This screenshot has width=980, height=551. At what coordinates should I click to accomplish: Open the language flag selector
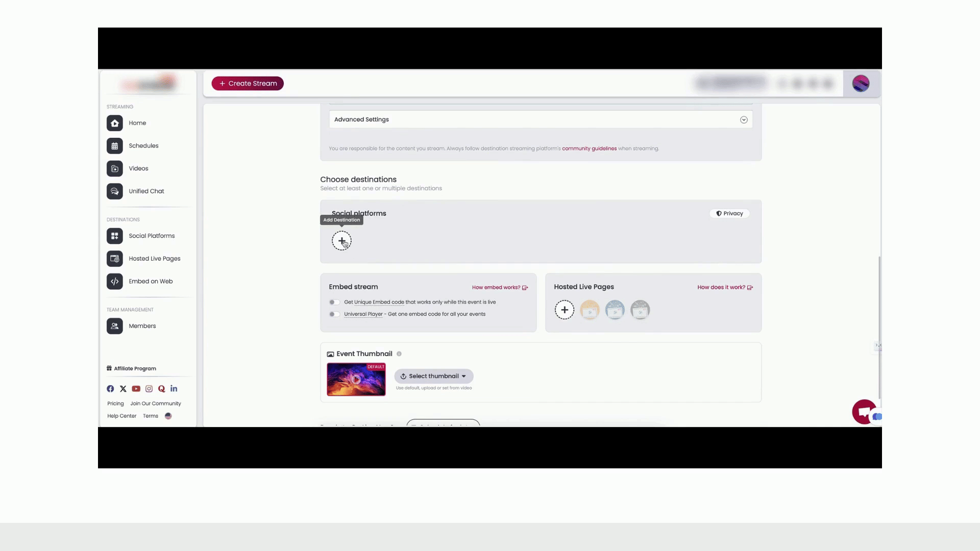(168, 416)
